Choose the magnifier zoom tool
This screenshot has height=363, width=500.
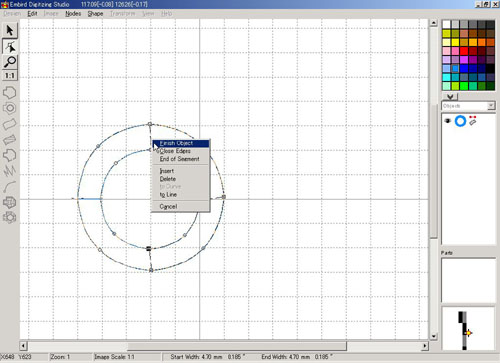click(10, 62)
